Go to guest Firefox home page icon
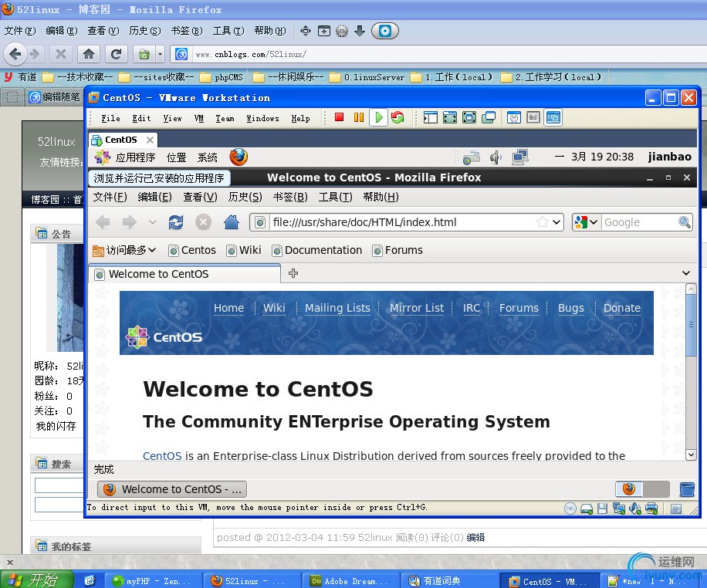 (231, 222)
